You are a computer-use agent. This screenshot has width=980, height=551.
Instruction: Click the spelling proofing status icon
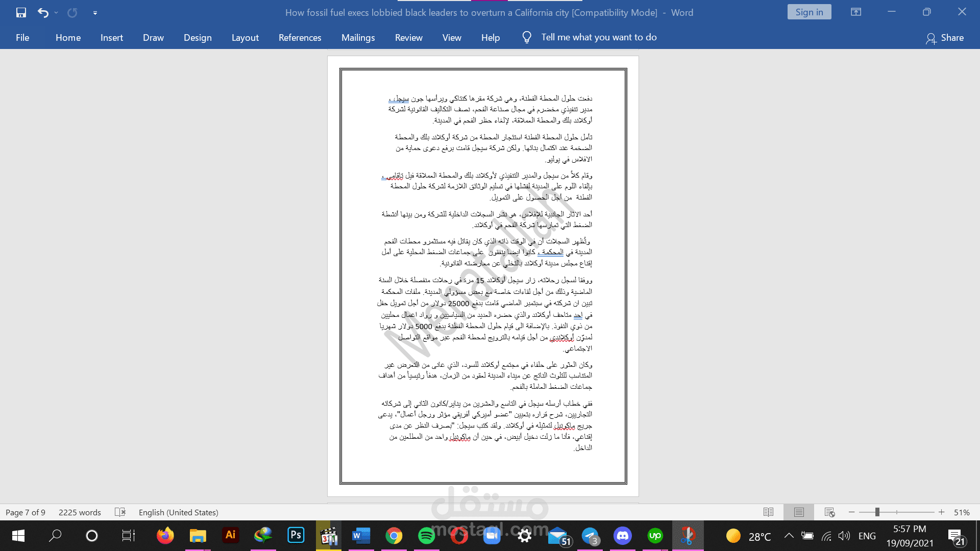click(120, 512)
